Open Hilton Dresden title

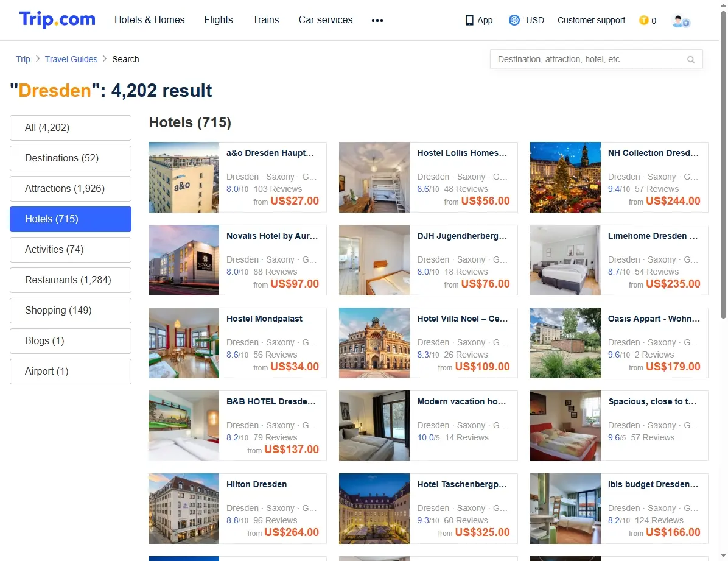[x=257, y=484]
